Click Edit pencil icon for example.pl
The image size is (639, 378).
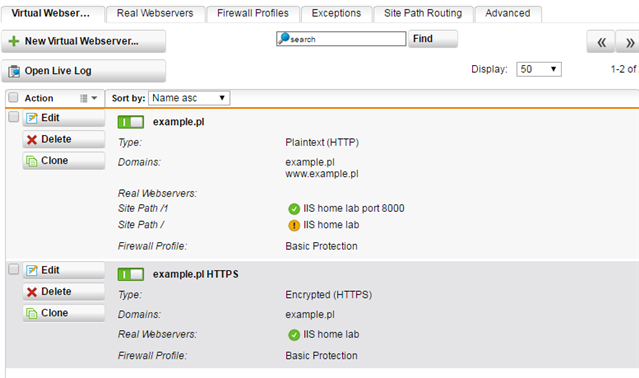(x=31, y=118)
